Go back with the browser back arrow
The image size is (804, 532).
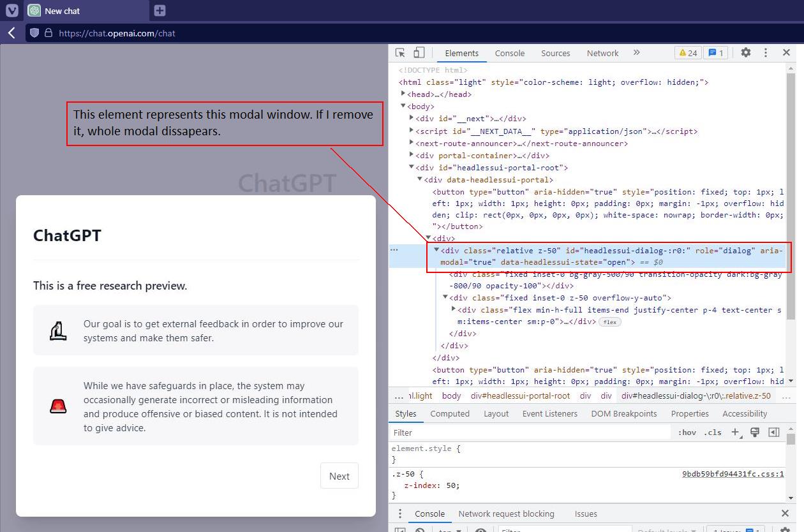click(11, 33)
